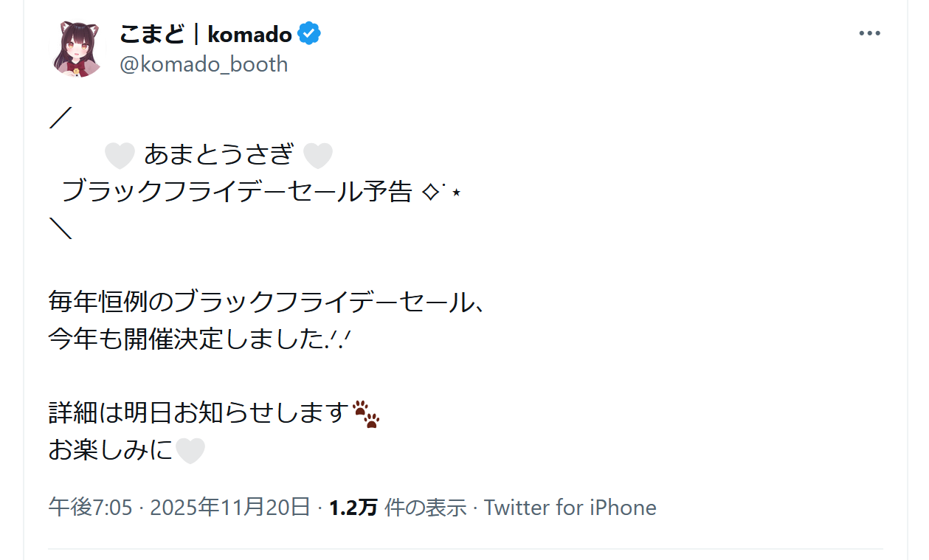Click the line starting with 毎年恒例の

(x=266, y=302)
